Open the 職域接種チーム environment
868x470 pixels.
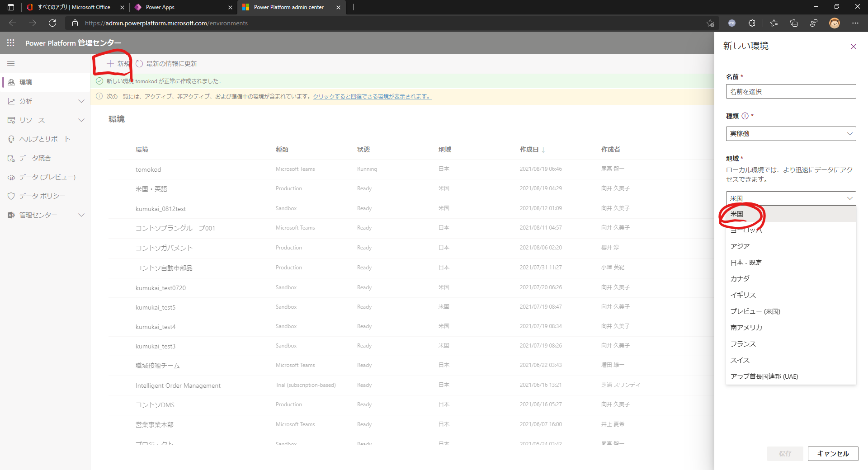(x=158, y=366)
